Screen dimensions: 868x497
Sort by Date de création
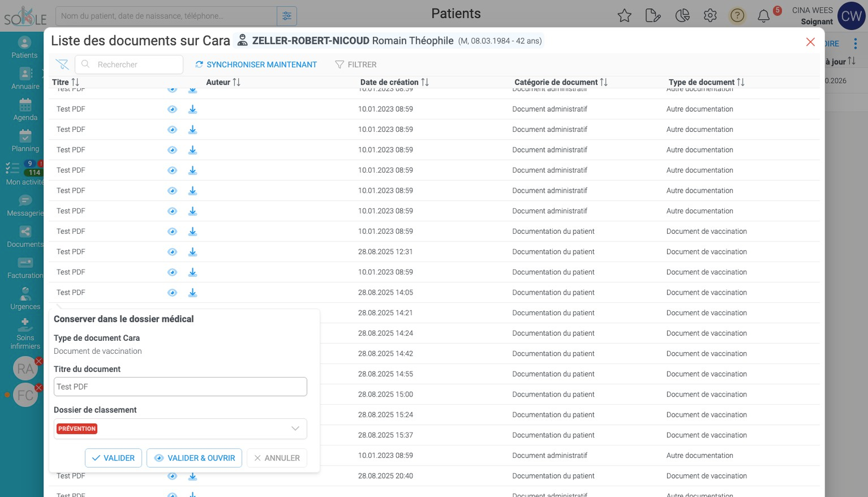(394, 82)
